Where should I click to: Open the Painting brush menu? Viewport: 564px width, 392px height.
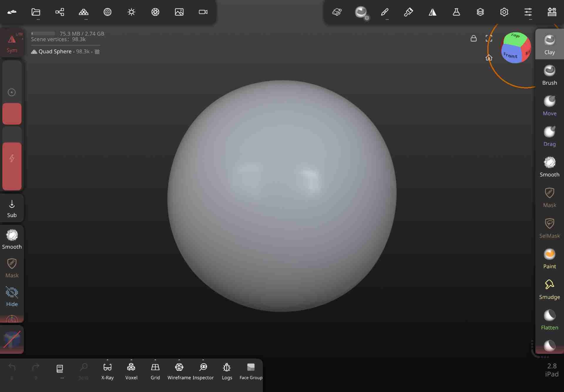(409, 12)
